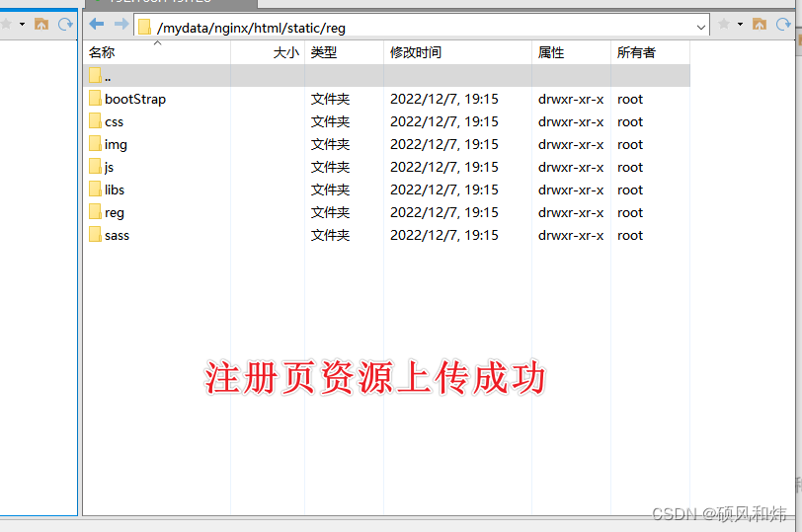Click the root owner in img row
Viewport: 802px width, 532px height.
630,145
